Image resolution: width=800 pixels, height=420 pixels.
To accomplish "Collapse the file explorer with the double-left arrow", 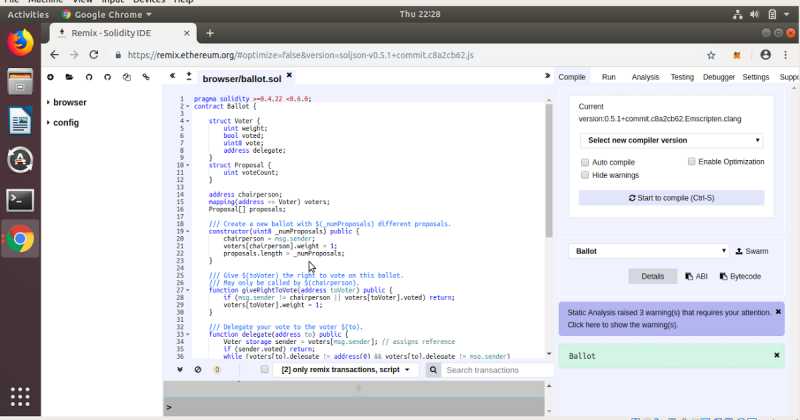I will [172, 76].
